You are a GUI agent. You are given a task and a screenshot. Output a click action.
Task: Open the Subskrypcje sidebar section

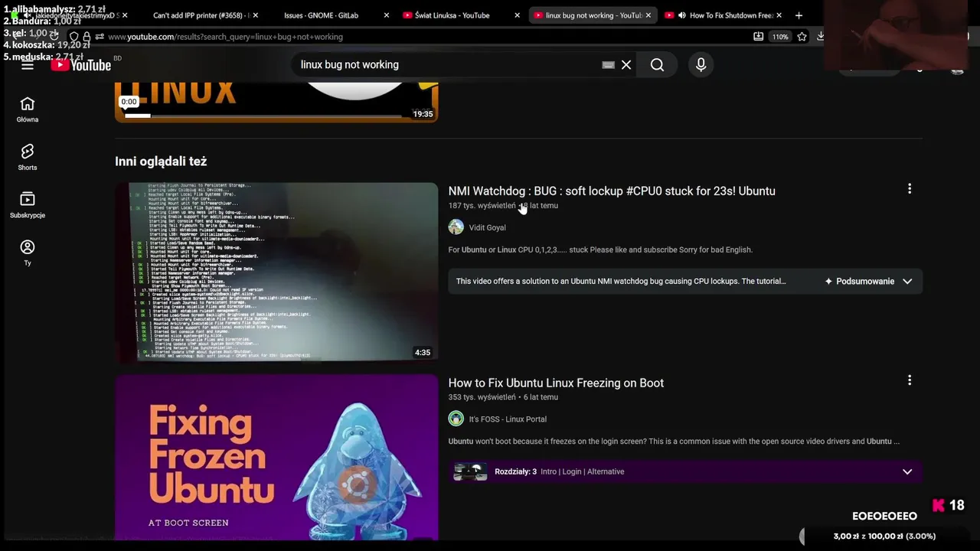click(28, 205)
